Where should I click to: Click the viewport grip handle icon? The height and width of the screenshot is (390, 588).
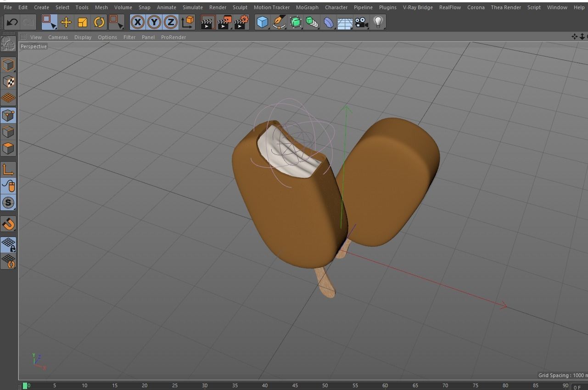(23, 37)
